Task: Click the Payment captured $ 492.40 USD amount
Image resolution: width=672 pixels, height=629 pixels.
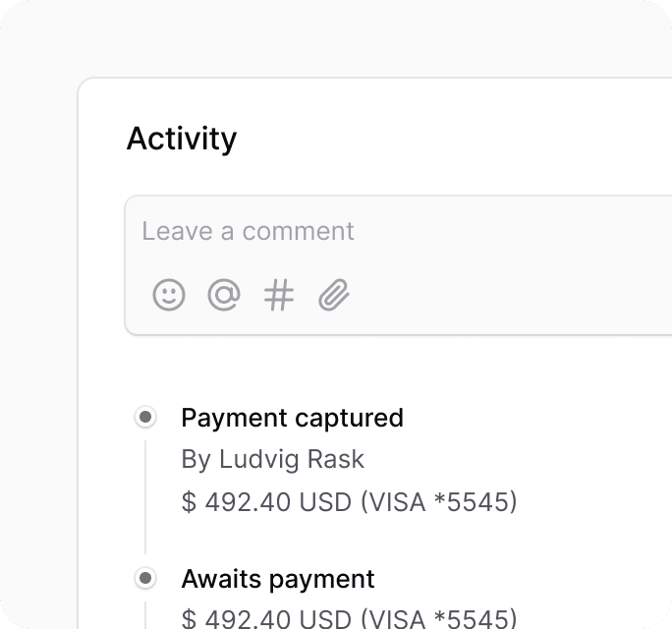Action: [x=266, y=501]
